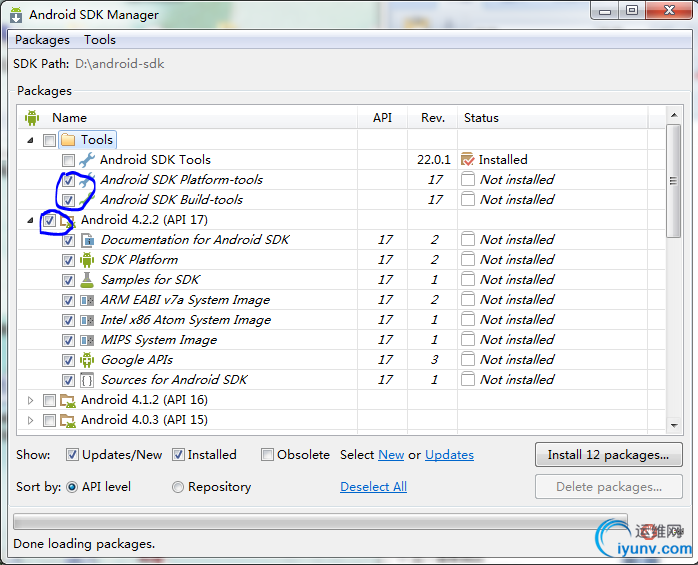Click the New selection link
This screenshot has width=698, height=565.
pyautogui.click(x=391, y=455)
